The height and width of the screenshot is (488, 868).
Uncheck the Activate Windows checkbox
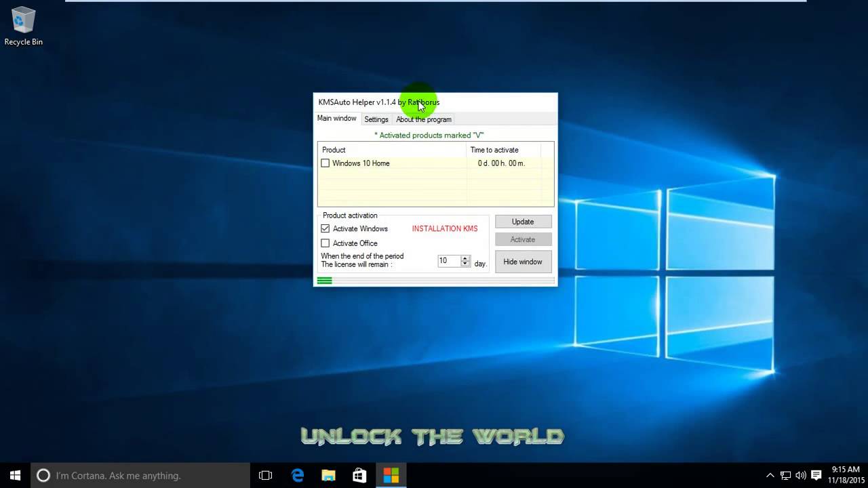[325, 229]
